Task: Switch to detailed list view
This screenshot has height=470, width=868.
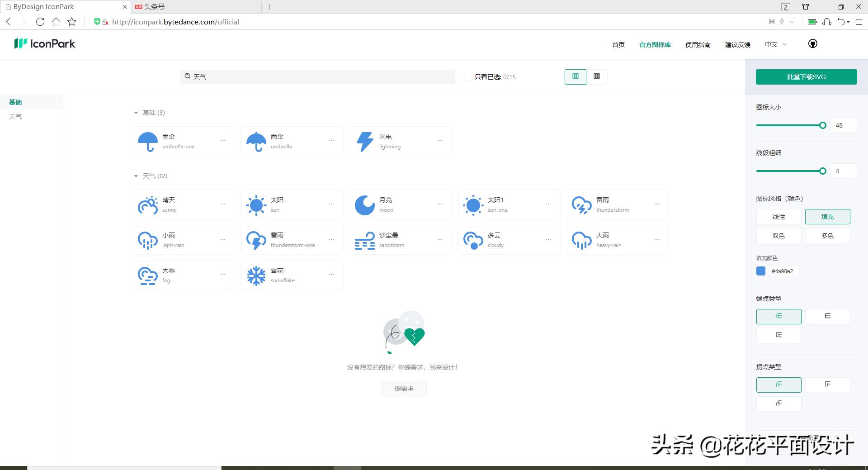Action: click(576, 76)
